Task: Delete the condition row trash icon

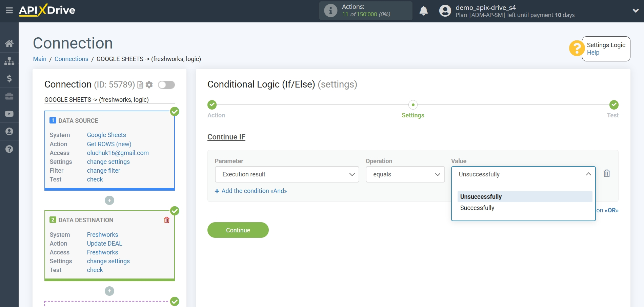Action: (607, 174)
